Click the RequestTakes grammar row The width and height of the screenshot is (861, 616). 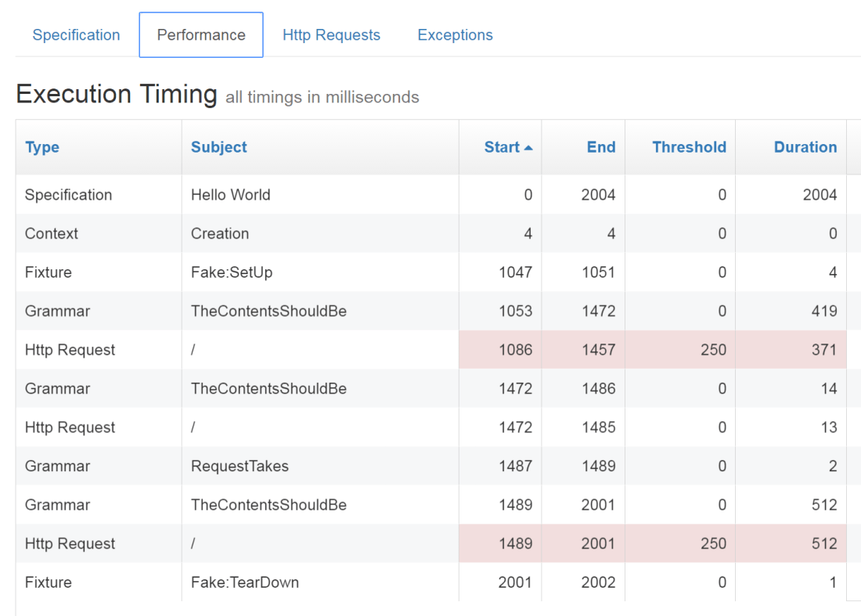coord(236,466)
